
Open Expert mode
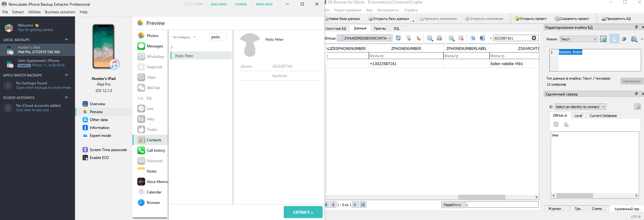click(x=100, y=136)
